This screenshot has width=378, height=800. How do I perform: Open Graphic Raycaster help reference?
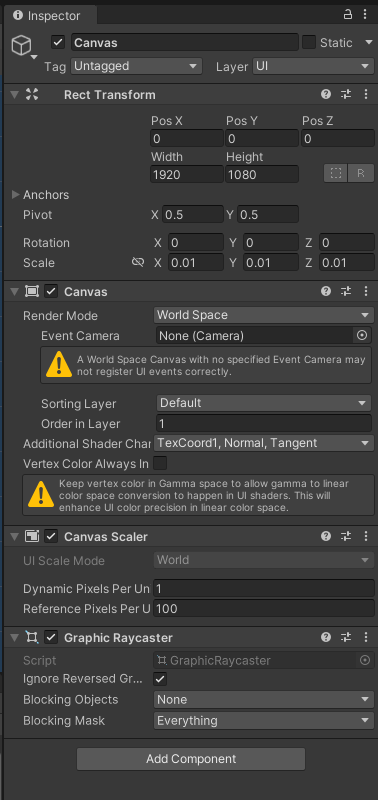tap(326, 637)
